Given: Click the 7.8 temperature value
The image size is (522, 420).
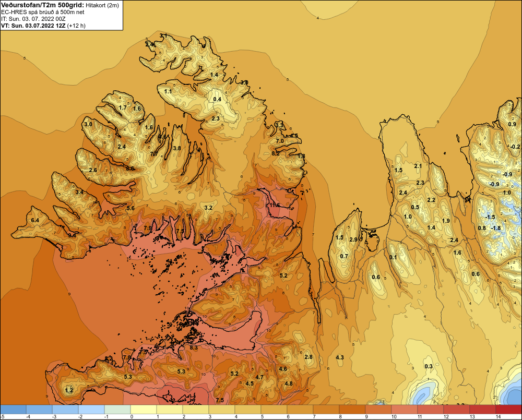Looking at the screenshot, I should [x=127, y=357].
